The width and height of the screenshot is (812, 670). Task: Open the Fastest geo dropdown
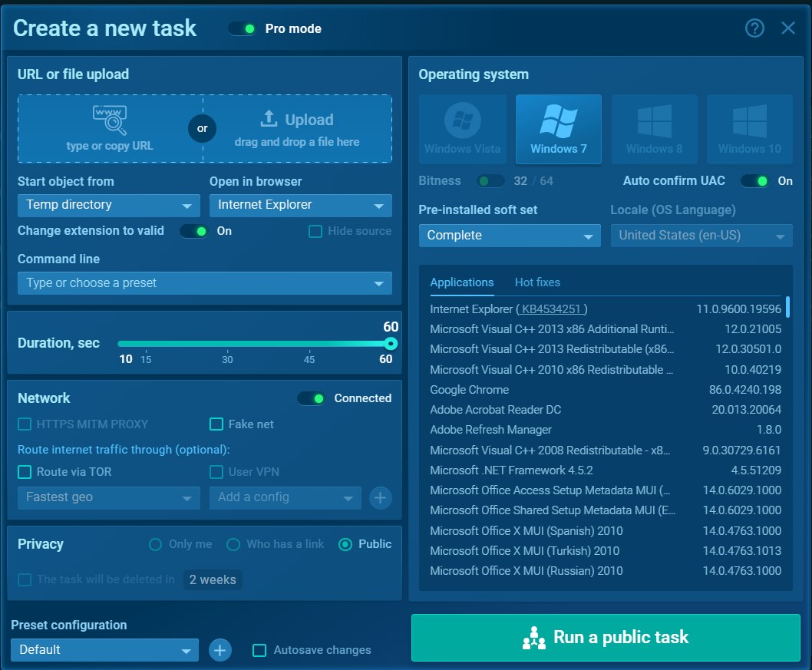coord(109,497)
